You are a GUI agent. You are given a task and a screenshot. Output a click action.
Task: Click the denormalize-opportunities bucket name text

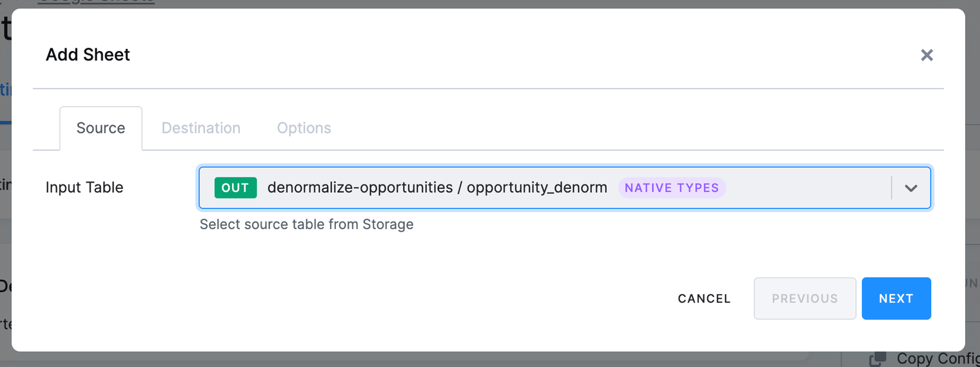(x=360, y=188)
